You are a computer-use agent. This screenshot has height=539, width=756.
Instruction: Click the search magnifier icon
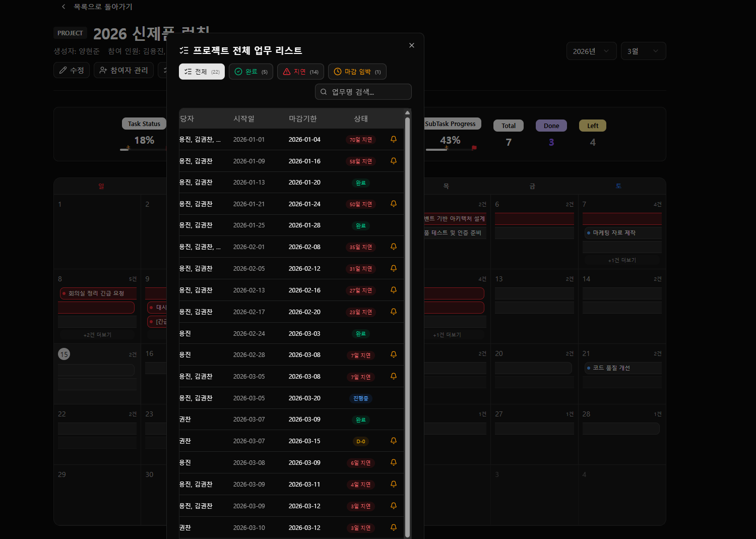[x=324, y=92]
